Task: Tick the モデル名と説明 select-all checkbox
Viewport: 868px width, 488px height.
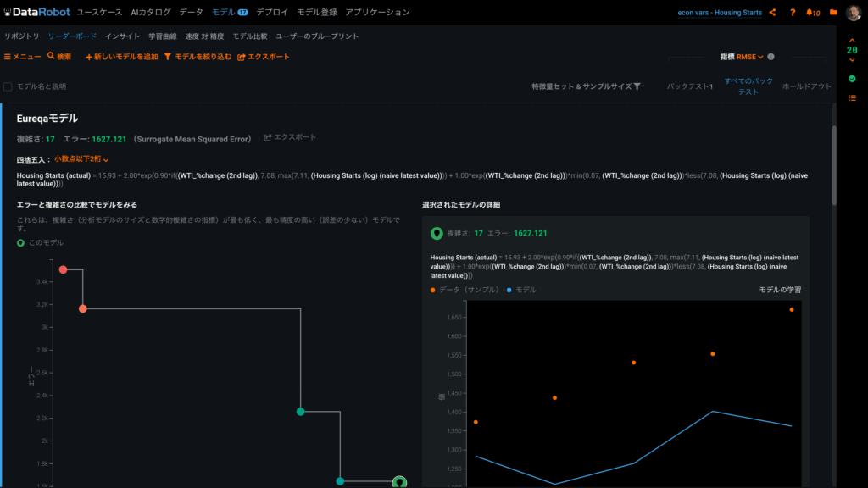Action: (8, 86)
